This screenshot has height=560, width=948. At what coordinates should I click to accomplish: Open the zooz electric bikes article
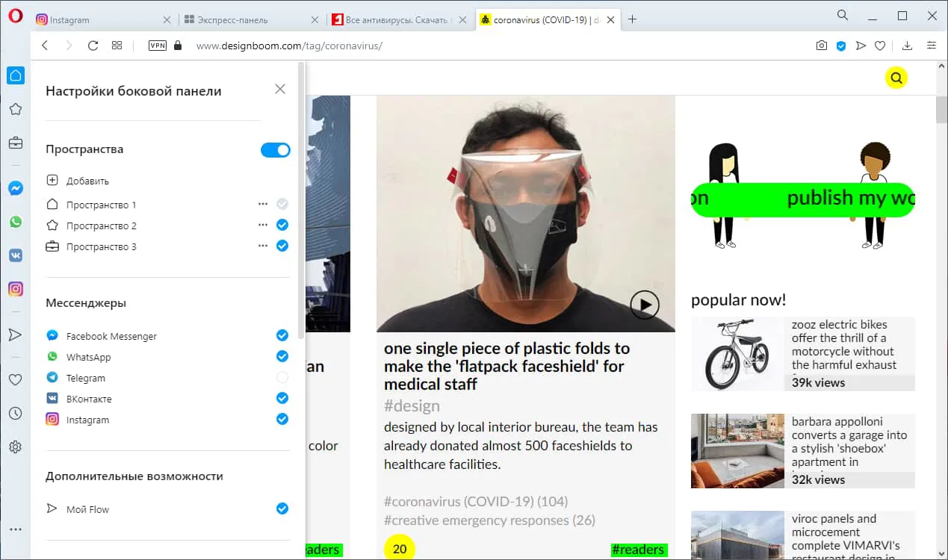tap(844, 345)
